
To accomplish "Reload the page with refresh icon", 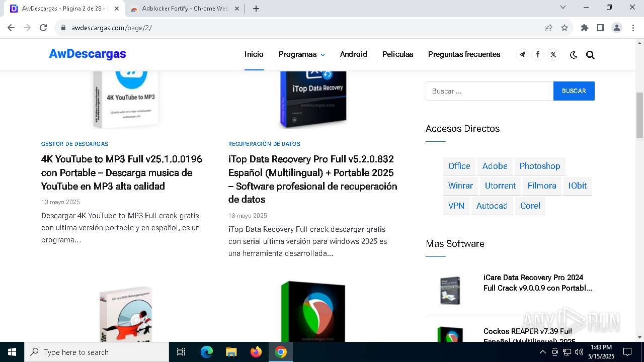I will click(43, 28).
